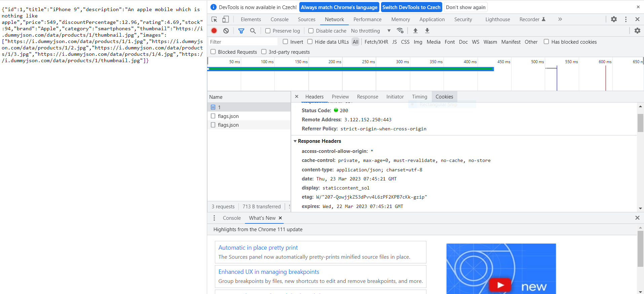Click the blue request bar in timeline overview
This screenshot has height=294, width=644.
pyautogui.click(x=350, y=69)
